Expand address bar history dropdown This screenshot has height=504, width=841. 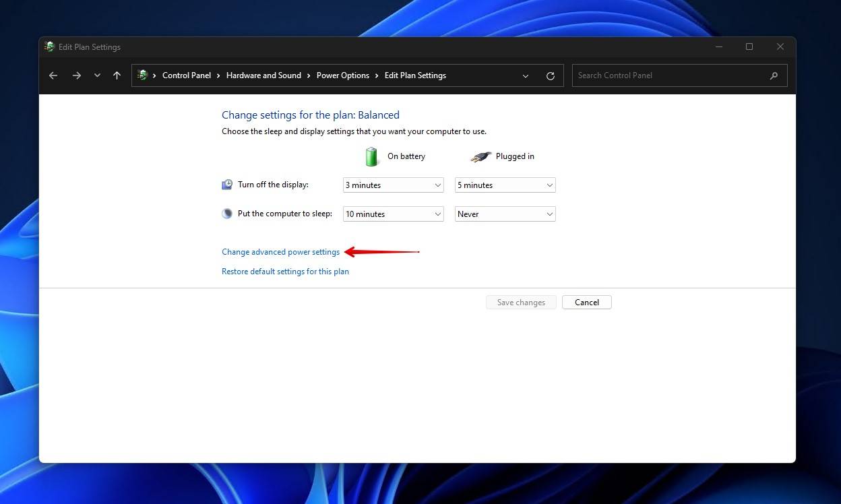tap(526, 75)
